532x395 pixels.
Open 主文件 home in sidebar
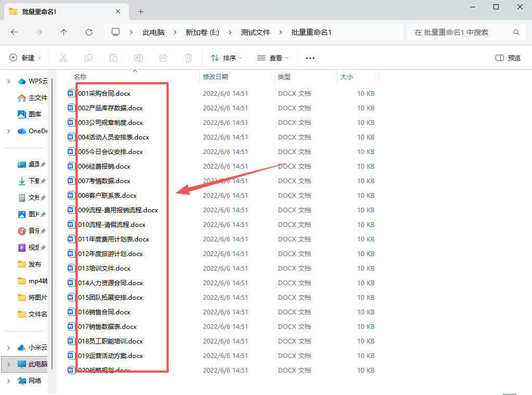(x=32, y=98)
